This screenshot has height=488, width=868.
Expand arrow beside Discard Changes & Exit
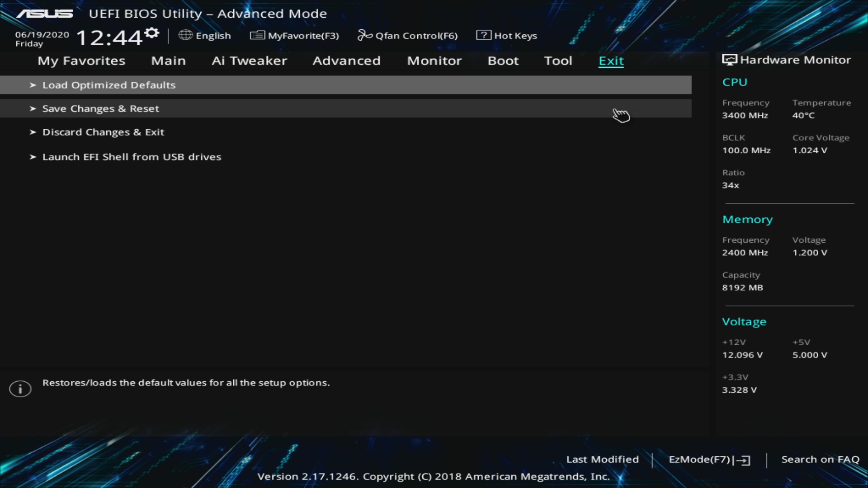pyautogui.click(x=33, y=132)
